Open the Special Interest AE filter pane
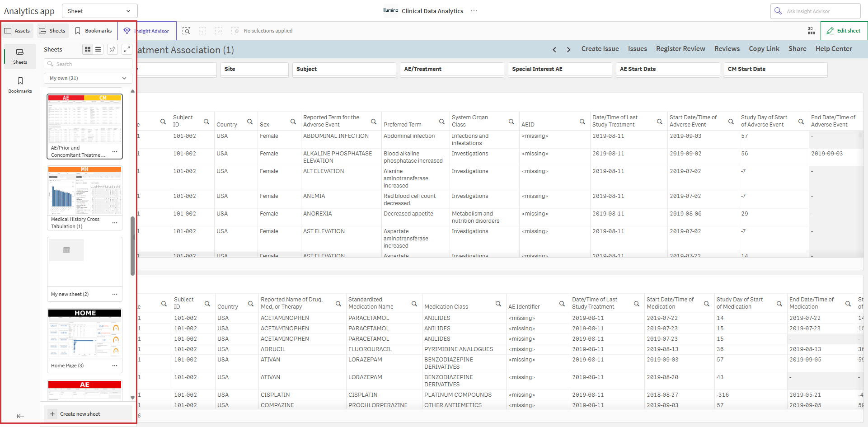This screenshot has width=868, height=427. pyautogui.click(x=560, y=69)
